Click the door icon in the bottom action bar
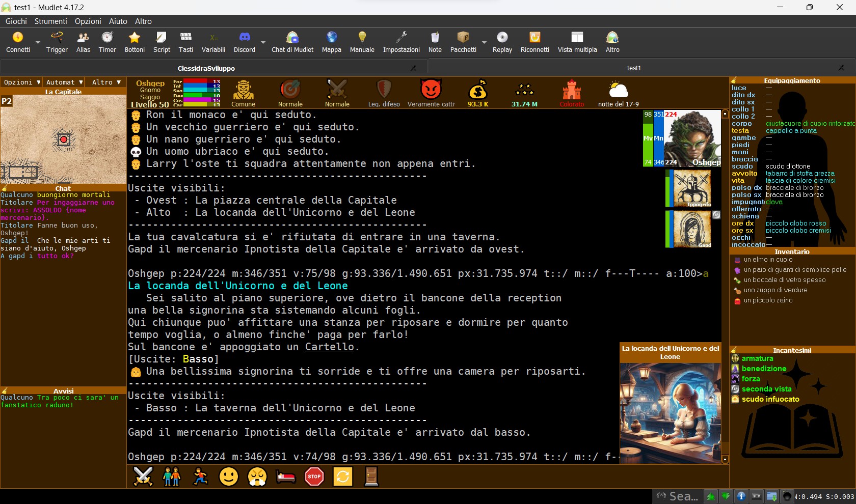The height and width of the screenshot is (504, 856). [x=371, y=477]
